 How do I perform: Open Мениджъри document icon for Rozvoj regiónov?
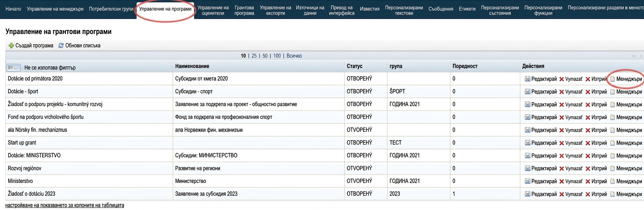pos(612,168)
